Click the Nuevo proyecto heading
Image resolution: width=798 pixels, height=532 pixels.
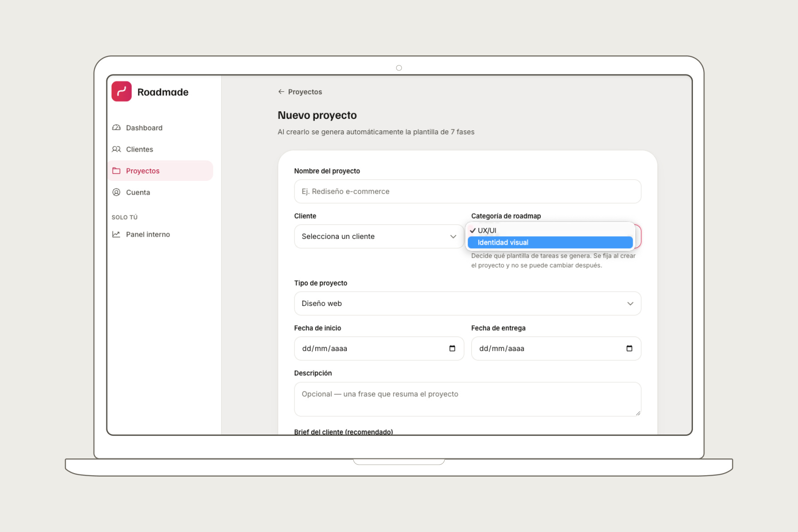click(x=317, y=115)
